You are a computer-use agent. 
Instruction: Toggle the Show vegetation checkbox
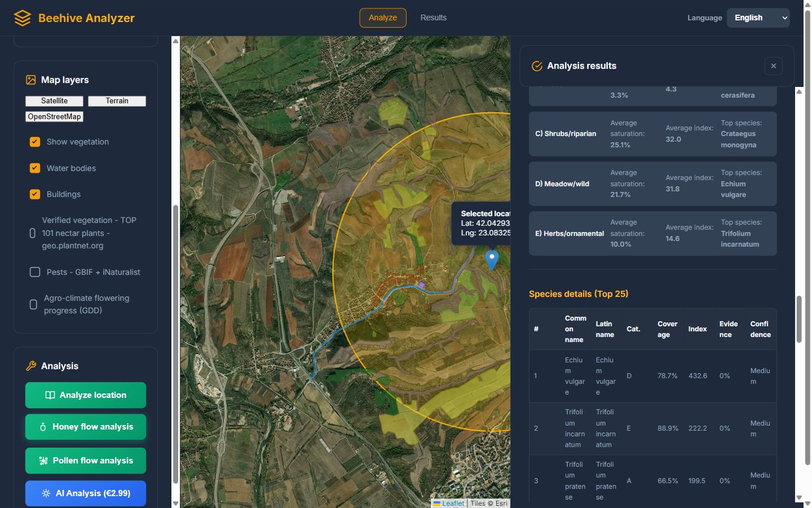pyautogui.click(x=35, y=142)
